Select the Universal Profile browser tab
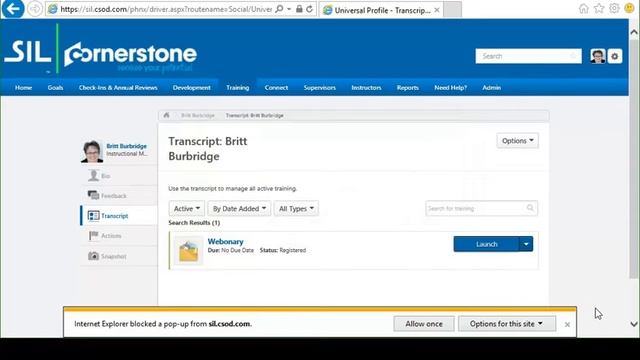640x360 pixels. [x=381, y=10]
